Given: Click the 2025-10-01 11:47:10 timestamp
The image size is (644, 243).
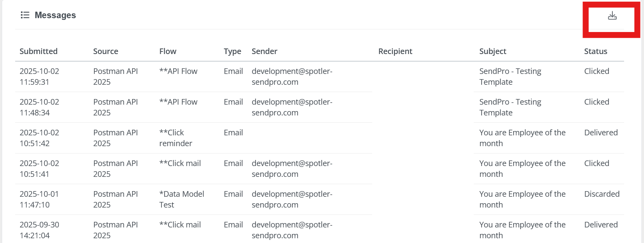Looking at the screenshot, I should pyautogui.click(x=39, y=199).
